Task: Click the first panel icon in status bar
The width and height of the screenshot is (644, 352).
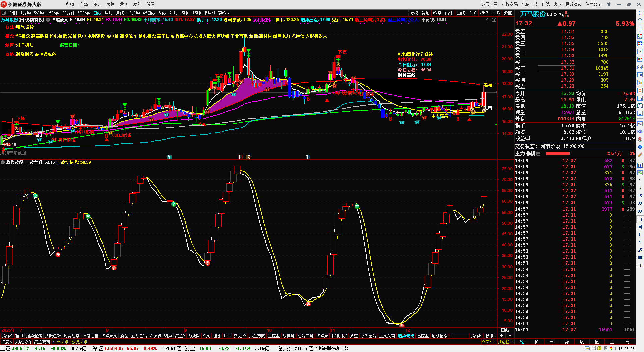Action: pos(587,349)
